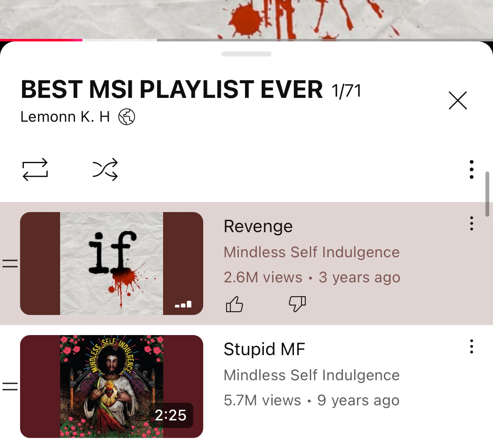Toggle shuffle for the playlist
Viewport: 493px width, 448px height.
pos(105,169)
